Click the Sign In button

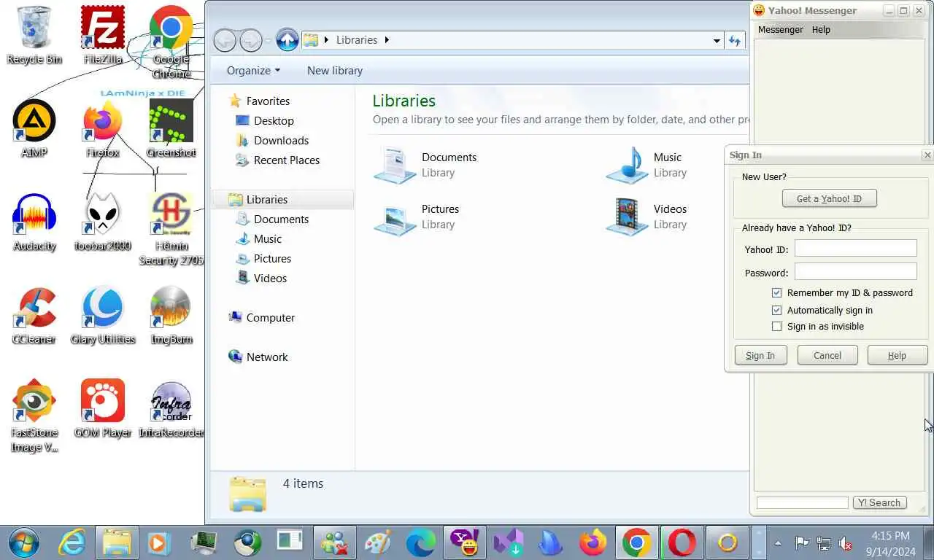point(760,355)
